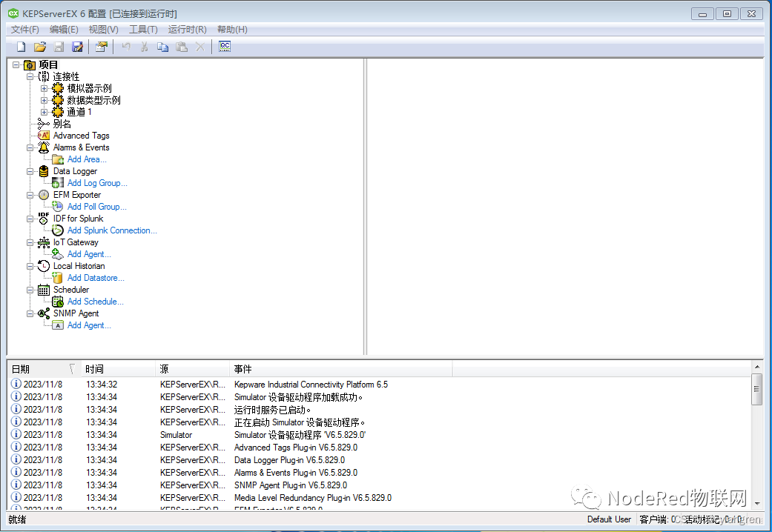Select the 'Kepware Industrial Connectivity Platform 6.5' log row
Viewport: 772px width, 532px height.
point(380,385)
